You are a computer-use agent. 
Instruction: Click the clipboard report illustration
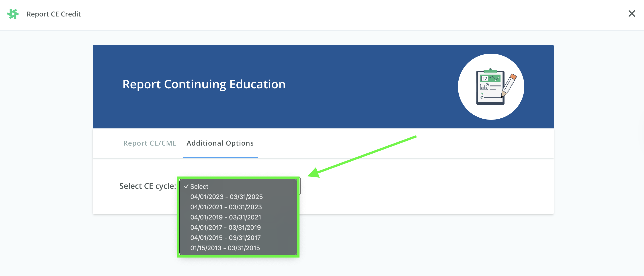click(x=490, y=87)
